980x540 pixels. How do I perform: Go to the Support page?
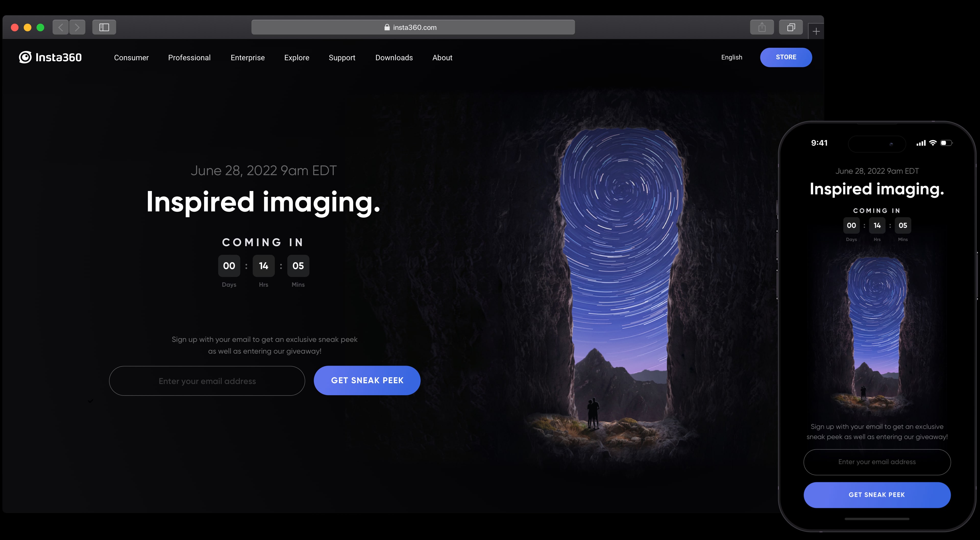click(342, 57)
